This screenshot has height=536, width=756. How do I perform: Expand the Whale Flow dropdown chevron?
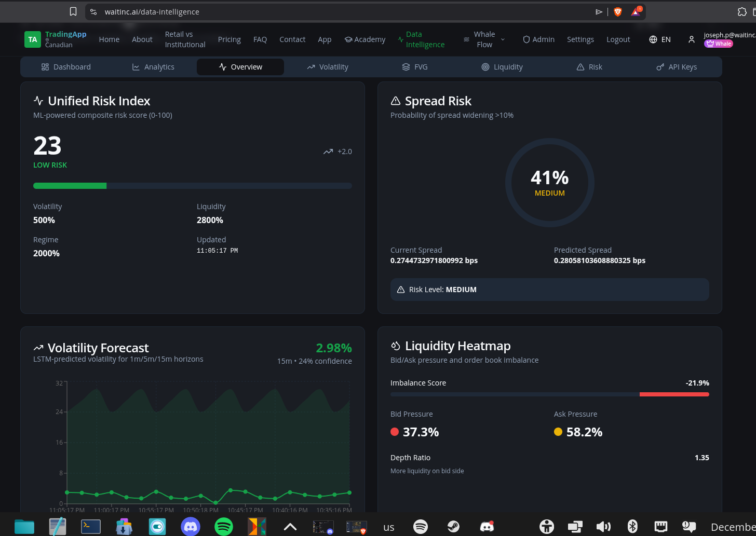[x=502, y=39]
